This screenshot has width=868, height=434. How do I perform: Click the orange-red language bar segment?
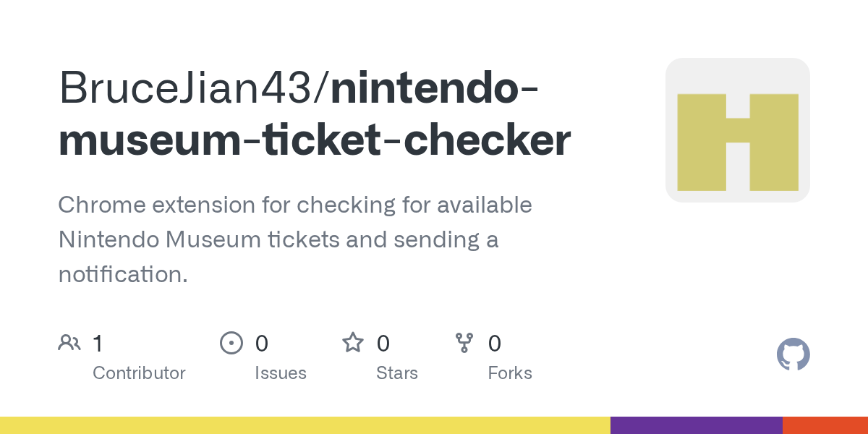[825, 425]
